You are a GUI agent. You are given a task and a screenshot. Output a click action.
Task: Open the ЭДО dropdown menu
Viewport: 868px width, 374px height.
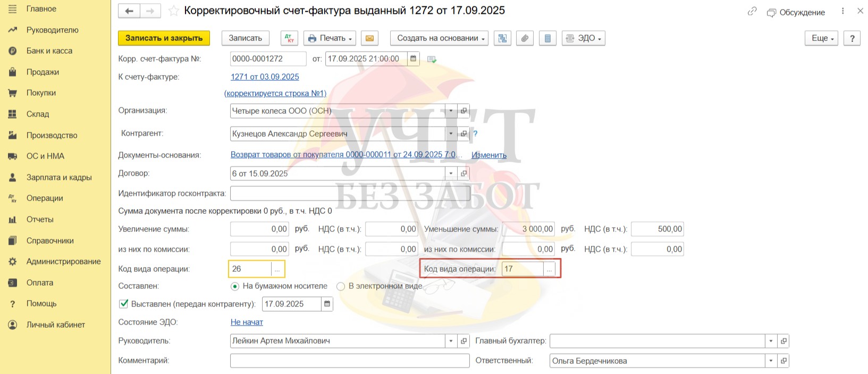click(583, 38)
